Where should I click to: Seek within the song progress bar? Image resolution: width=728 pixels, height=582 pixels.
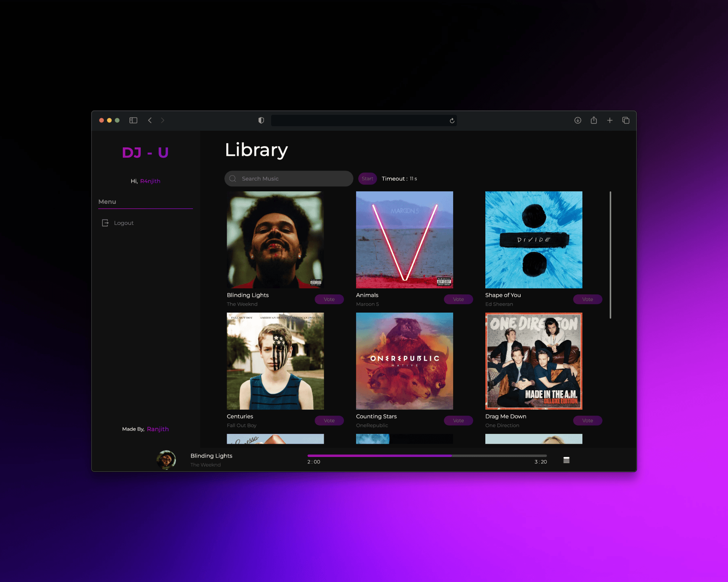point(427,455)
